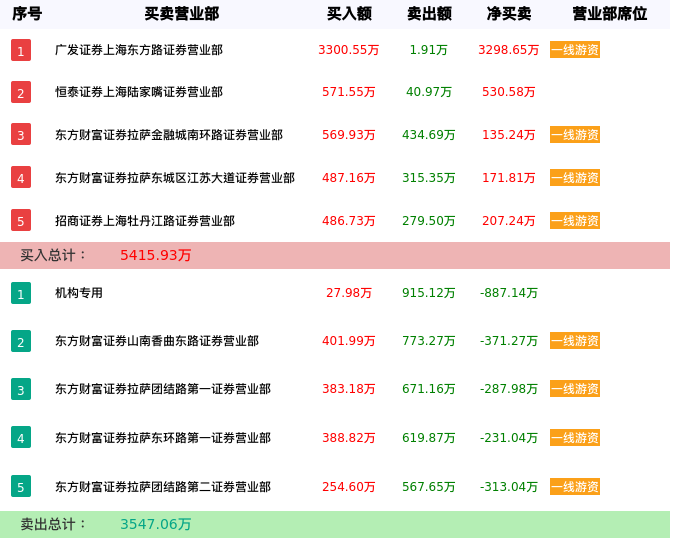This screenshot has width=676, height=540.
Task: Click the 买入总计 summary row
Action: pyautogui.click(x=335, y=255)
